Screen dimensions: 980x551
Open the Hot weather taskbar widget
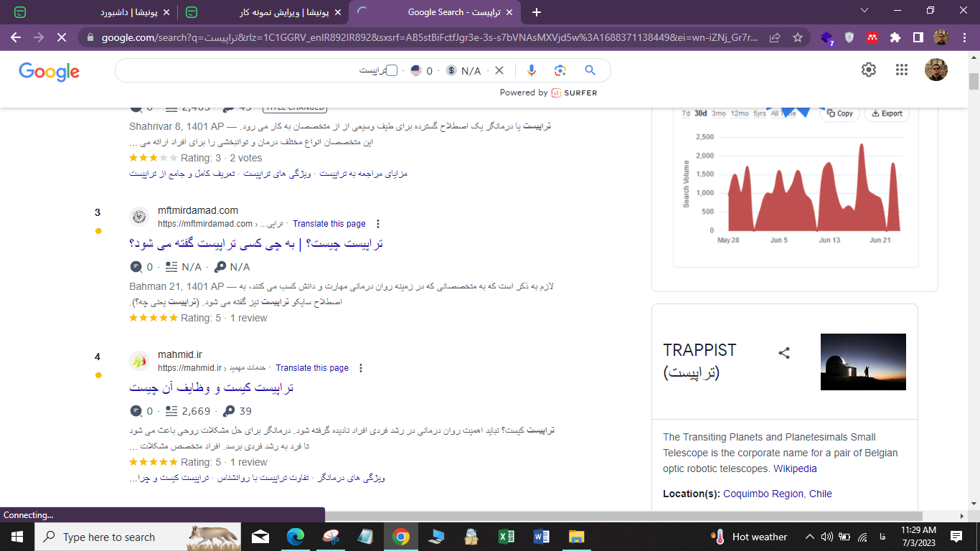coord(749,537)
